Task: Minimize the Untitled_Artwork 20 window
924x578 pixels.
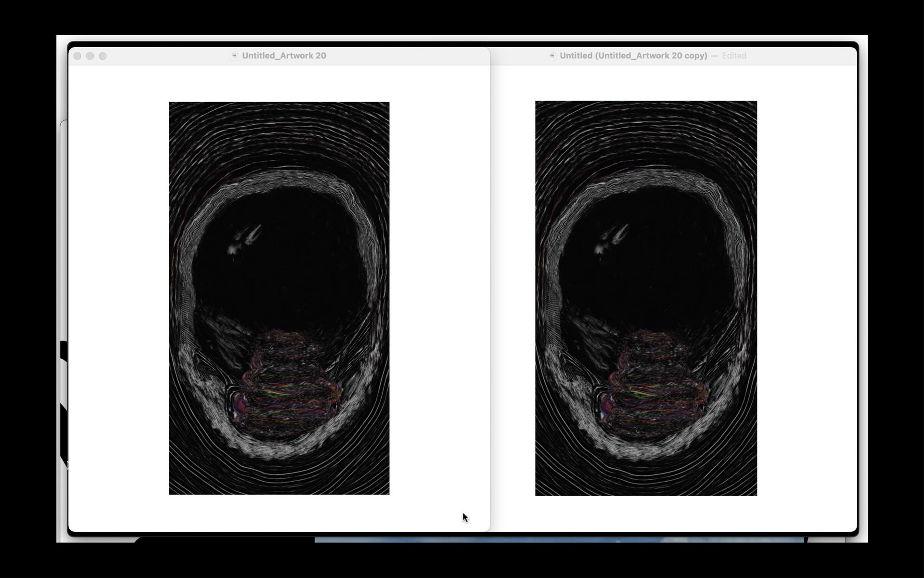Action: click(x=90, y=56)
